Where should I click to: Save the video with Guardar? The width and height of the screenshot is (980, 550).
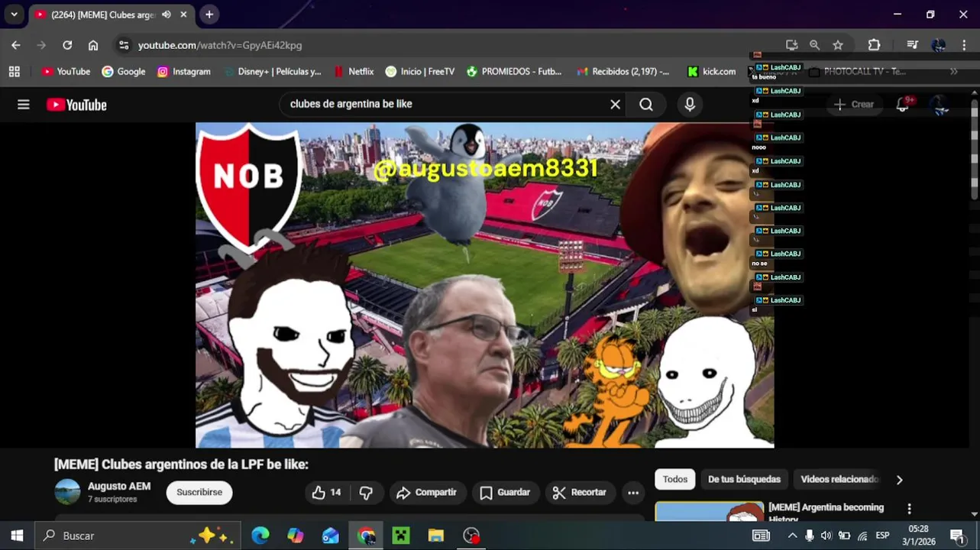(x=505, y=493)
